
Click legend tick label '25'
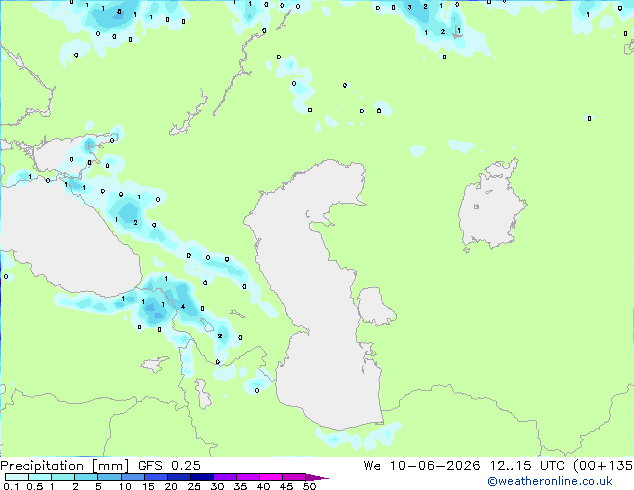pyautogui.click(x=194, y=486)
